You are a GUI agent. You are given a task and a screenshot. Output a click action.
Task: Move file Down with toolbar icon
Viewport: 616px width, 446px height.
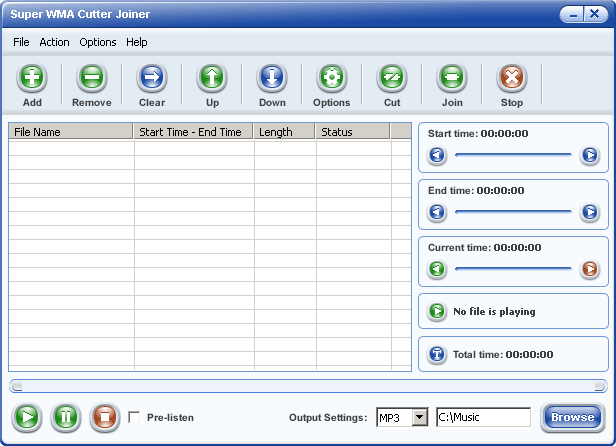point(272,77)
